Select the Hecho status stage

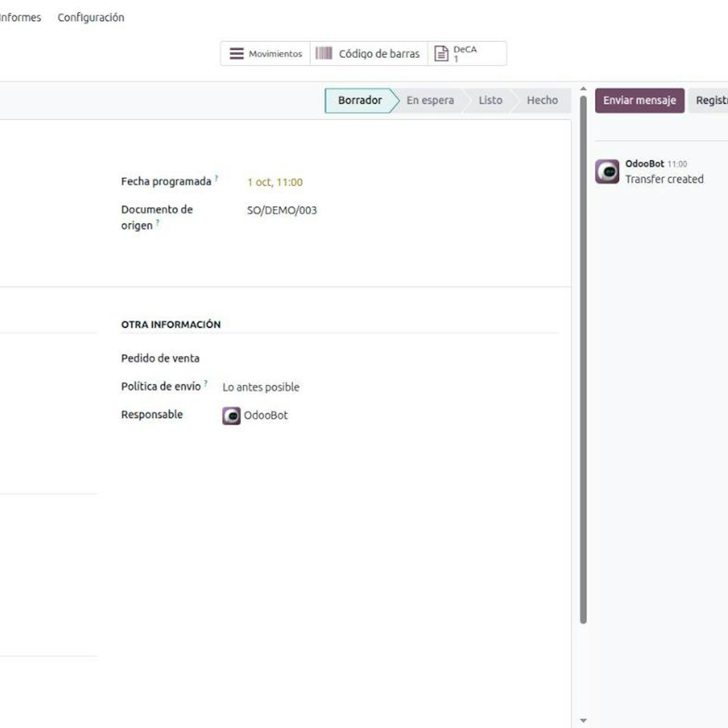coord(542,100)
